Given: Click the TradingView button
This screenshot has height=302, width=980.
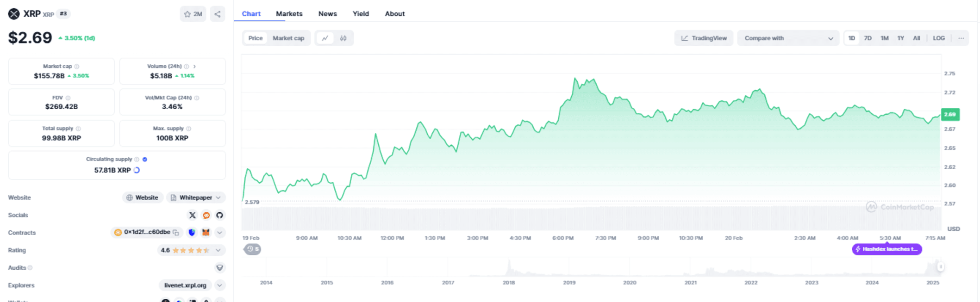Looking at the screenshot, I should click(x=704, y=38).
